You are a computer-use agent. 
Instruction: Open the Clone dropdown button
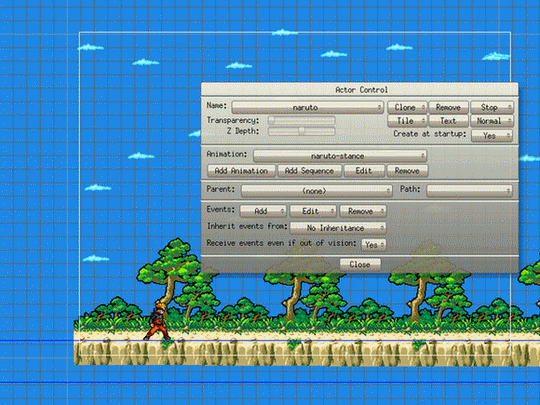[x=407, y=107]
